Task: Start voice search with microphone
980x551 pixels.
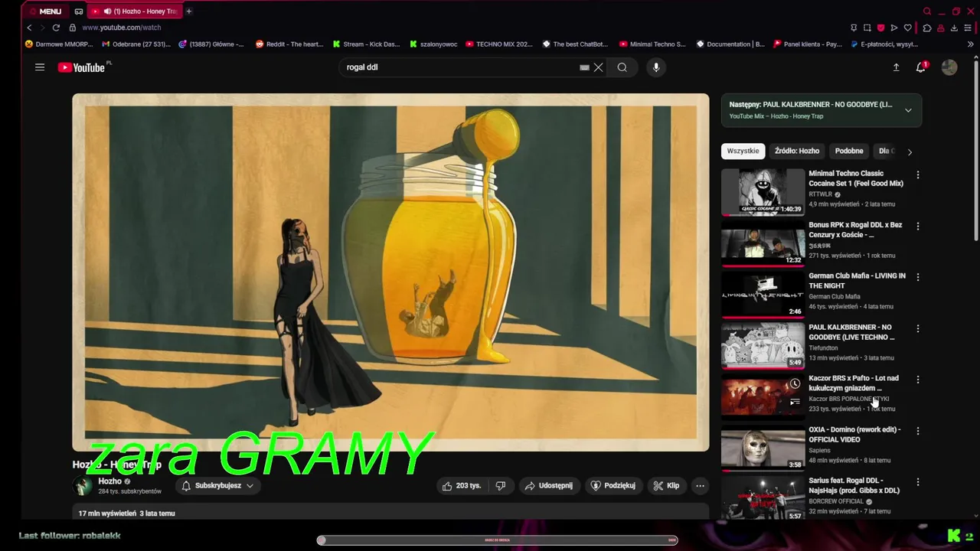Action: click(656, 67)
